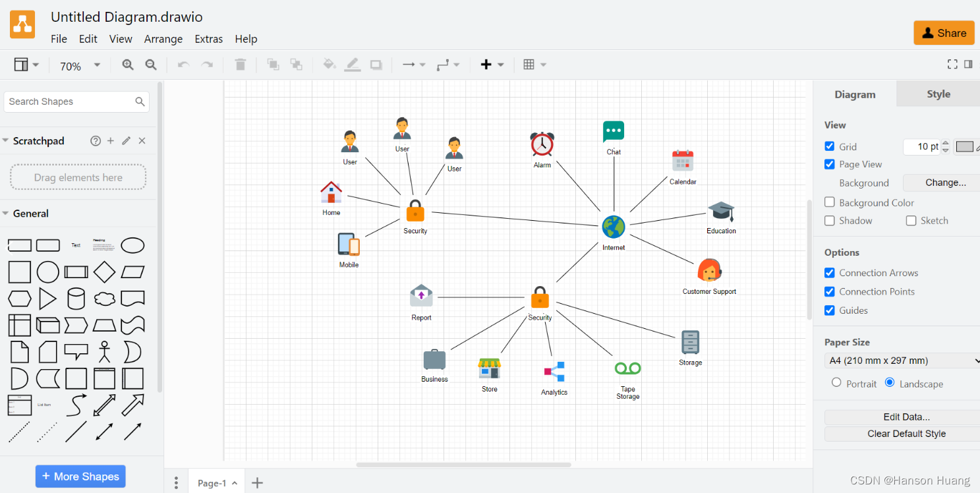This screenshot has height=493, width=980.
Task: Click the More Shapes button
Action: 80,476
